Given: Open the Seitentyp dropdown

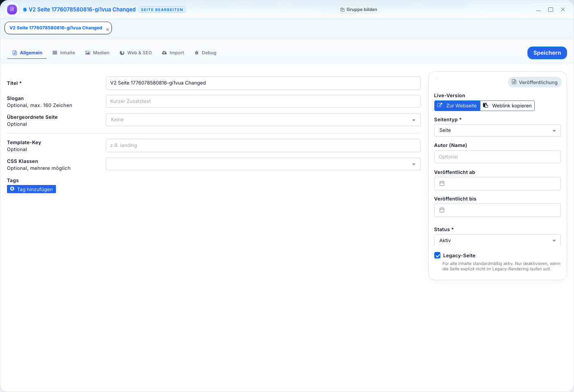Looking at the screenshot, I should tap(497, 131).
